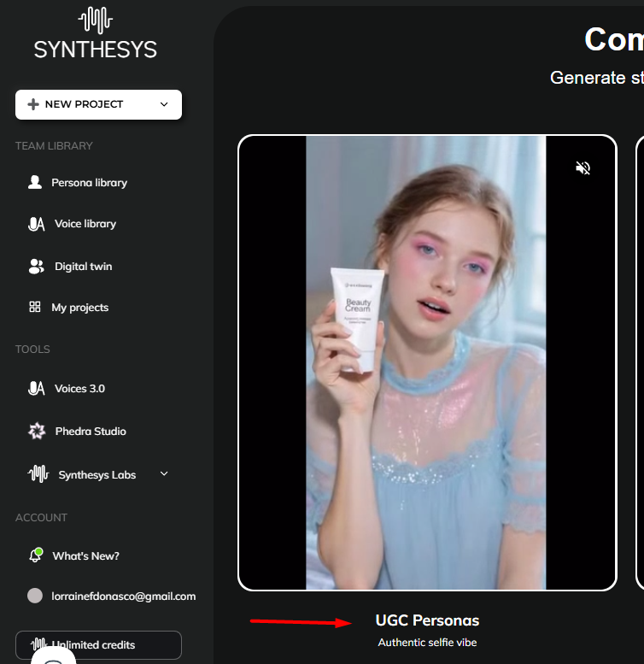Open Phedra Studio
Image resolution: width=644 pixels, height=664 pixels.
pos(91,431)
